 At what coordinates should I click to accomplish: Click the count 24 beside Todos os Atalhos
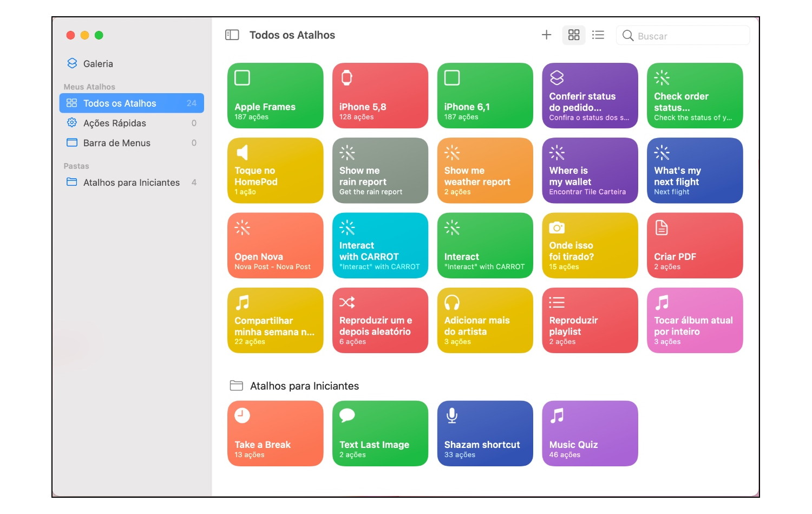tap(192, 103)
